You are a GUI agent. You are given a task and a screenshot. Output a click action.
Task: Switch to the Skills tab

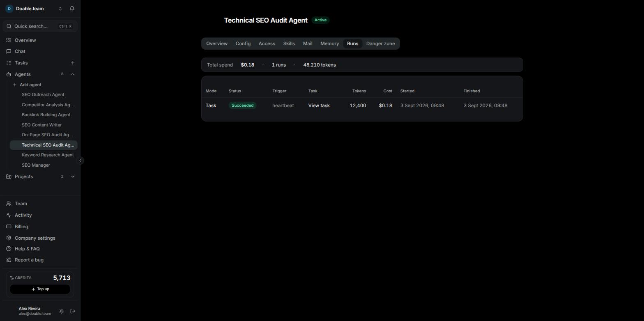pos(289,44)
